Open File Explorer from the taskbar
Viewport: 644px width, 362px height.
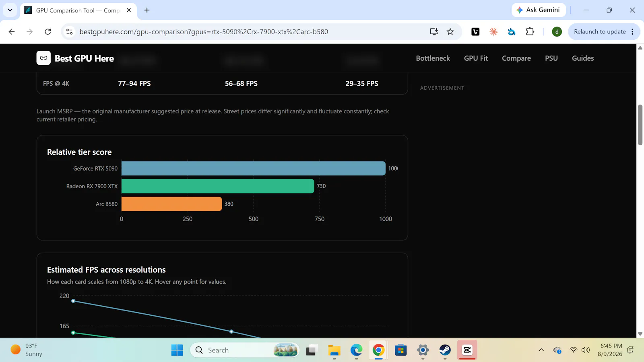(x=334, y=350)
